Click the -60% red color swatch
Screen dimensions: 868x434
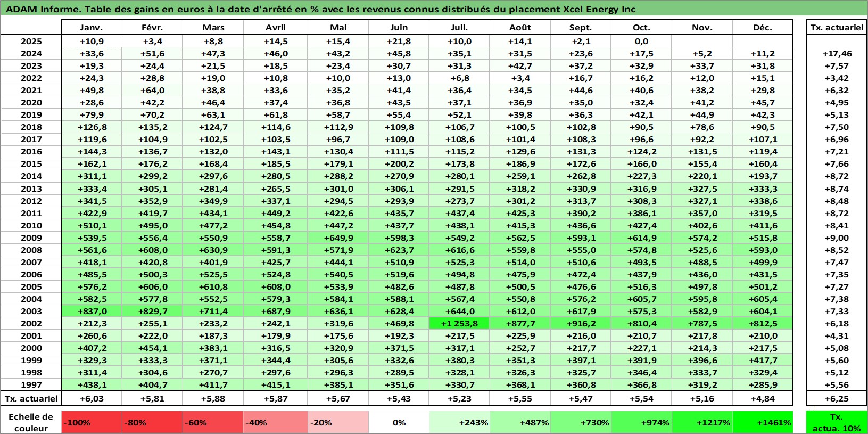tap(213, 422)
